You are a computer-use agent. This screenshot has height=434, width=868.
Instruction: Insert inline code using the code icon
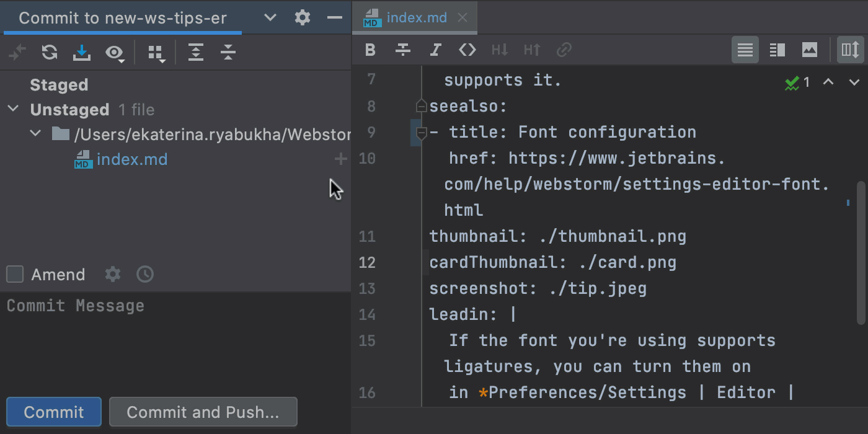click(467, 50)
